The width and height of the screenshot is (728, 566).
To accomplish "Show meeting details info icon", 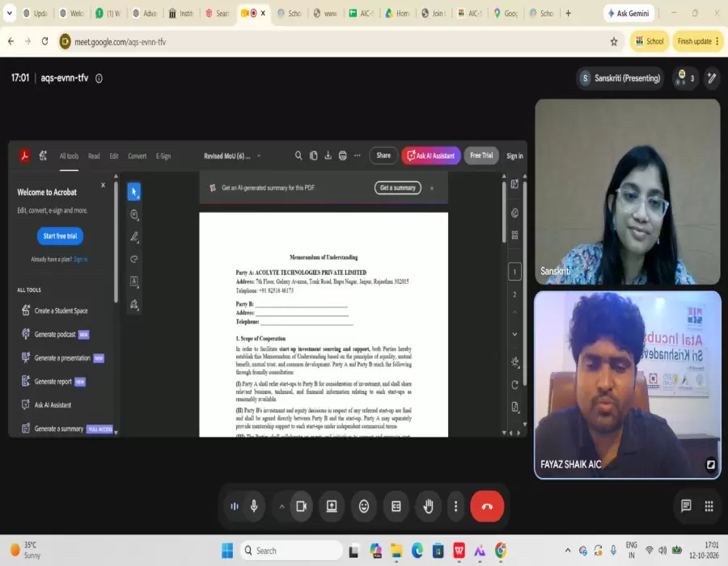I will [99, 78].
